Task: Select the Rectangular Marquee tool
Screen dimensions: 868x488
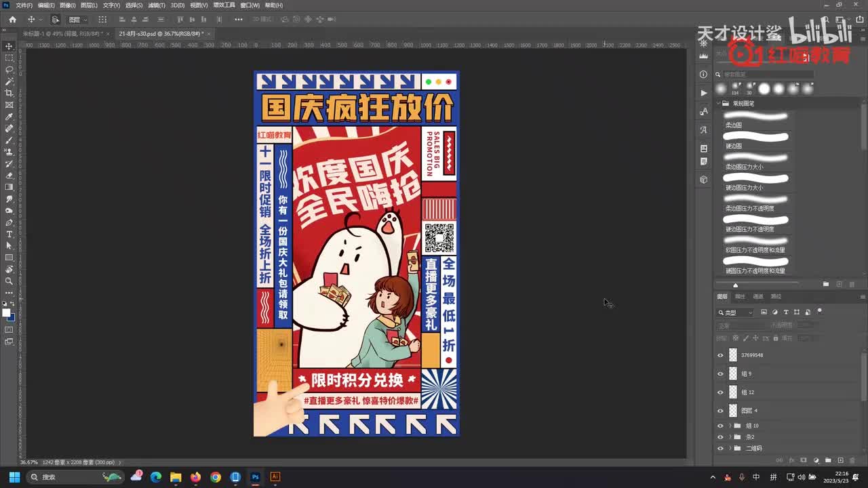Action: (9, 58)
